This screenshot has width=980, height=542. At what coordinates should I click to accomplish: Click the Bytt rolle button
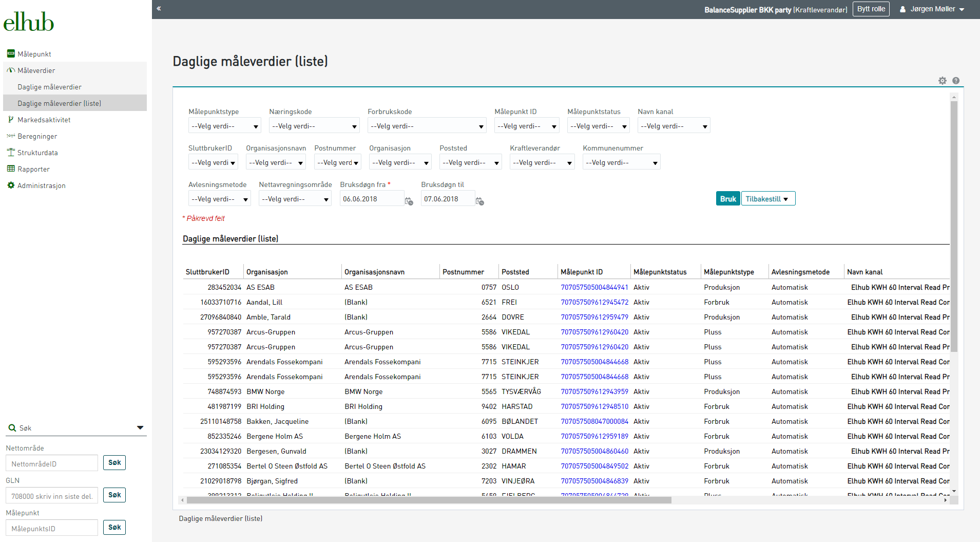click(x=871, y=9)
